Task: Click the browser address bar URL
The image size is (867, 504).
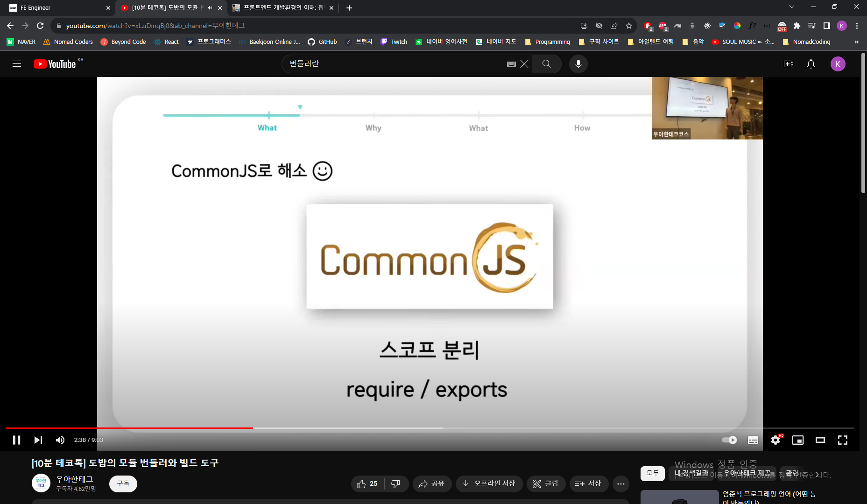Action: click(155, 26)
